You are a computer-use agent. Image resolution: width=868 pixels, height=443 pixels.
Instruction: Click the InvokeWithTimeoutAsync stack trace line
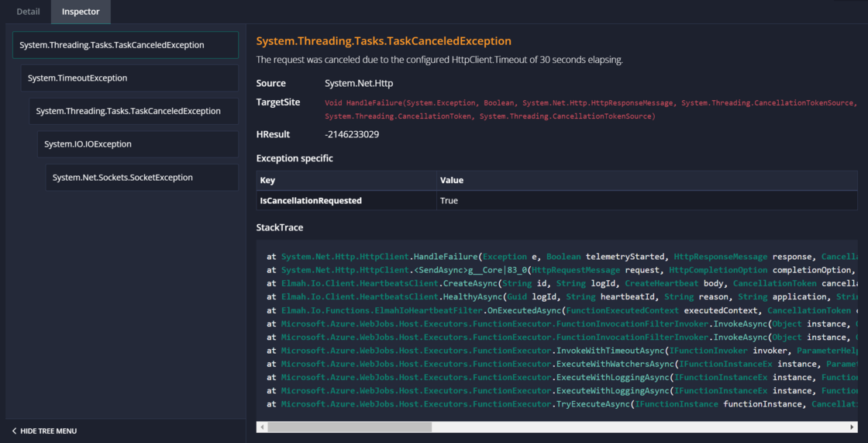click(561, 351)
